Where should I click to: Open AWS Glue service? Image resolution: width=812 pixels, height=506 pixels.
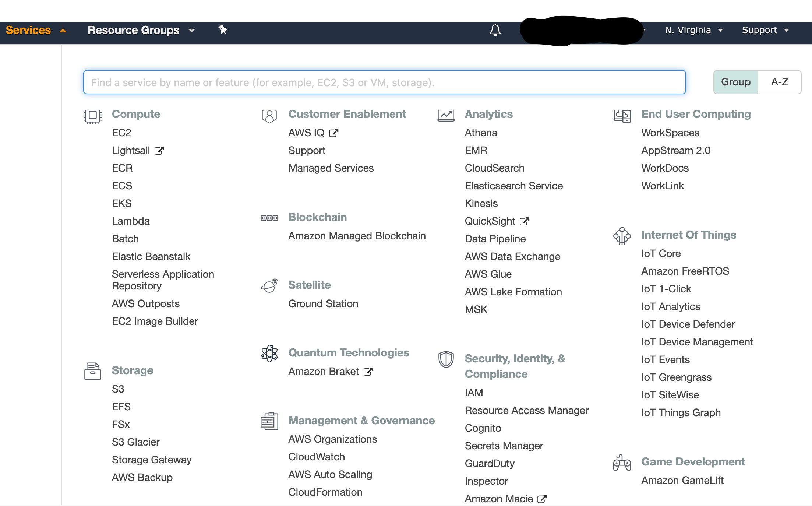[x=488, y=274]
